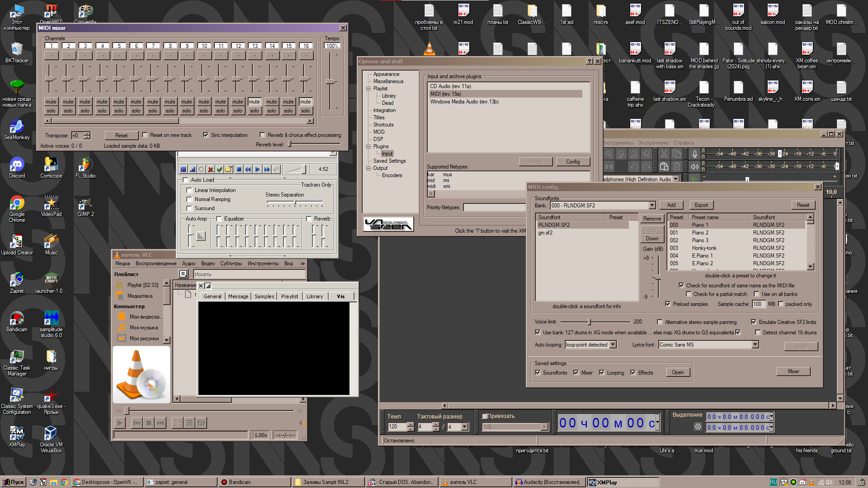Viewport: 868px width, 488px height.
Task: Uncheck Preload samples in MIDI config
Action: point(668,304)
